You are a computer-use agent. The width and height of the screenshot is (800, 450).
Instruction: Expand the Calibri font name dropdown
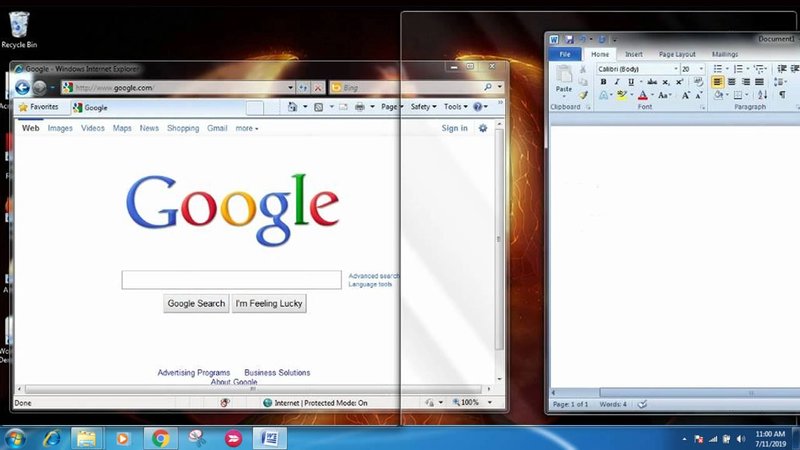point(675,69)
